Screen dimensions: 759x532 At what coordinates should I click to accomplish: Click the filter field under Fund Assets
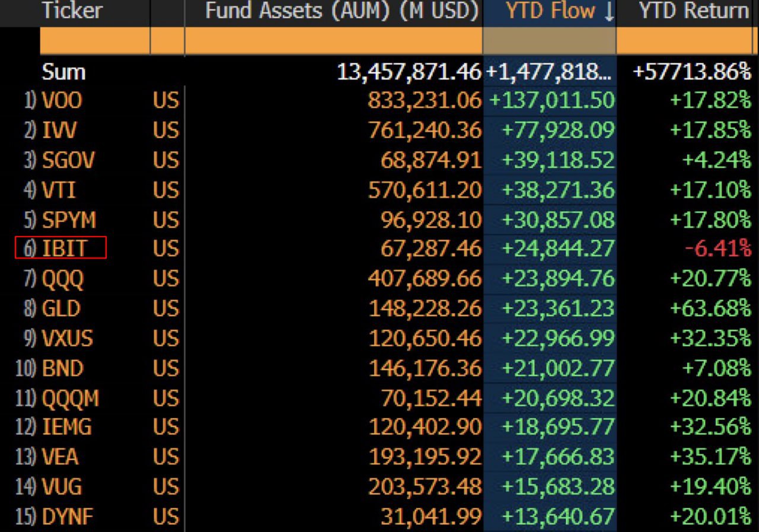[333, 42]
